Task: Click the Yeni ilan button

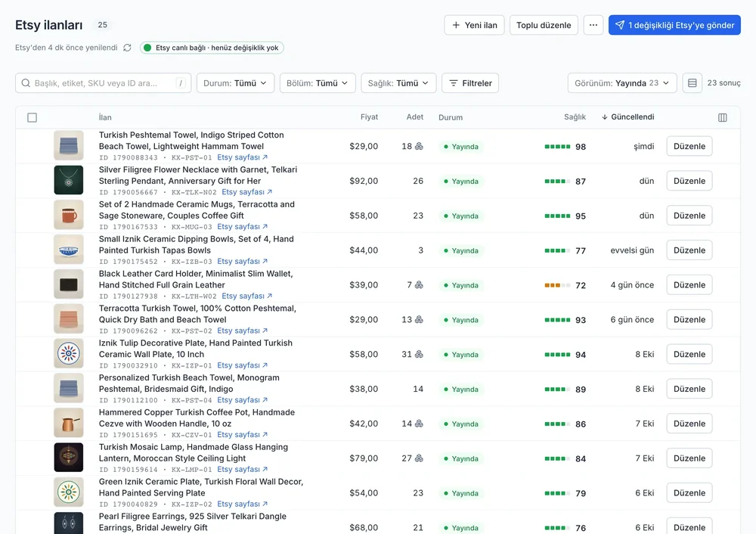Action: pyautogui.click(x=475, y=25)
